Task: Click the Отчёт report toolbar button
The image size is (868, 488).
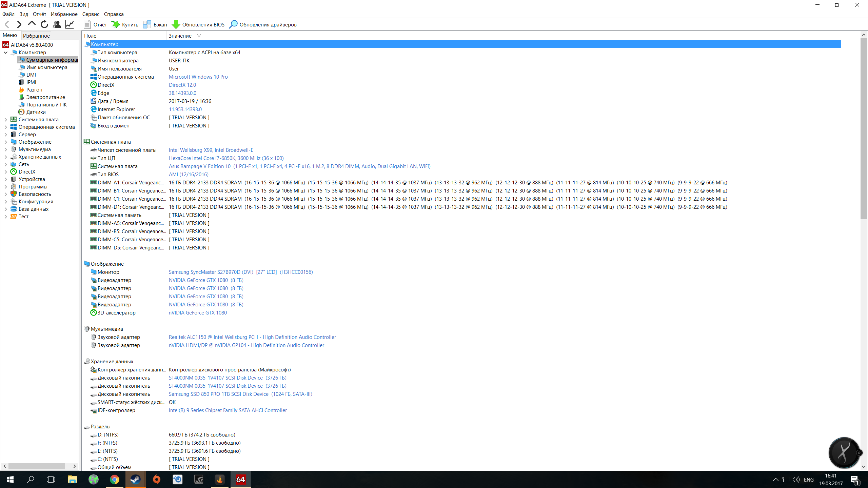Action: [95, 24]
